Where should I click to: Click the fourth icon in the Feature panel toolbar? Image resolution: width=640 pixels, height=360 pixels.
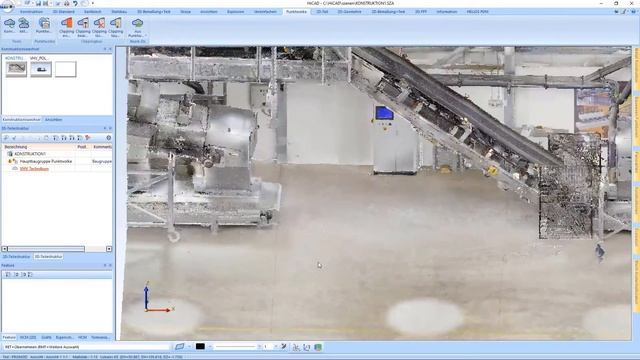click(x=30, y=275)
